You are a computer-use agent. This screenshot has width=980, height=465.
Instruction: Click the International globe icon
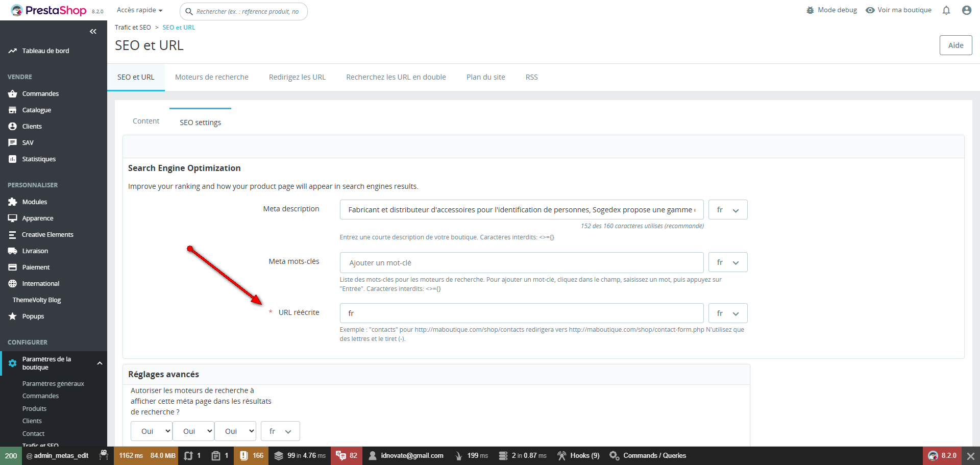pos(13,284)
